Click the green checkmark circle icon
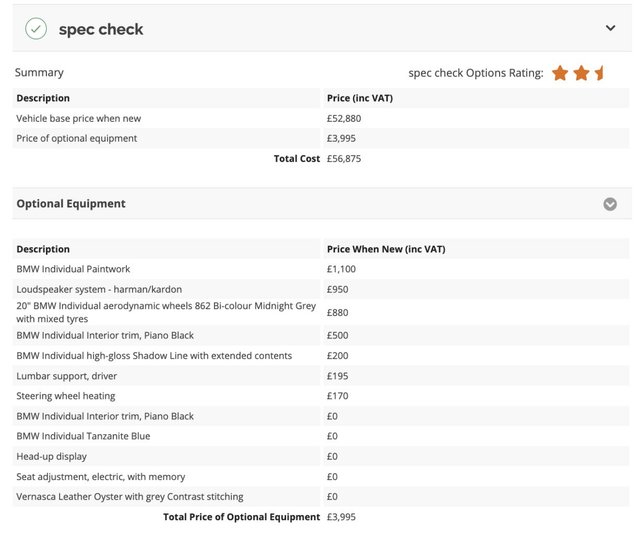The height and width of the screenshot is (535, 640). [x=36, y=29]
